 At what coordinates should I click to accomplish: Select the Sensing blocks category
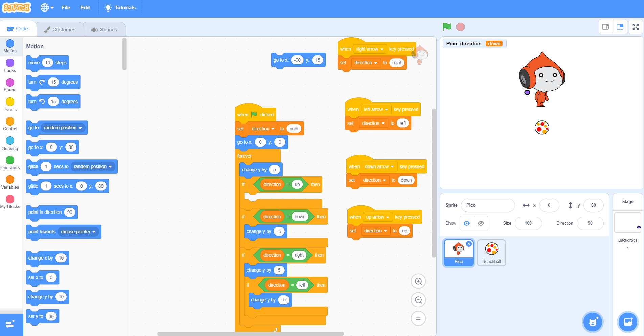point(10,143)
